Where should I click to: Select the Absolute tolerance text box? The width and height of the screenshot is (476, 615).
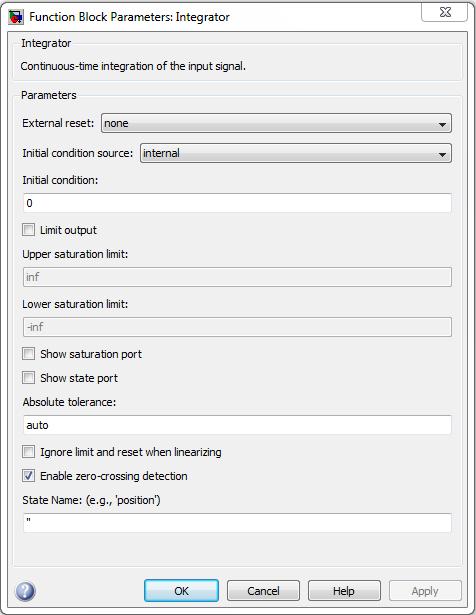[237, 425]
